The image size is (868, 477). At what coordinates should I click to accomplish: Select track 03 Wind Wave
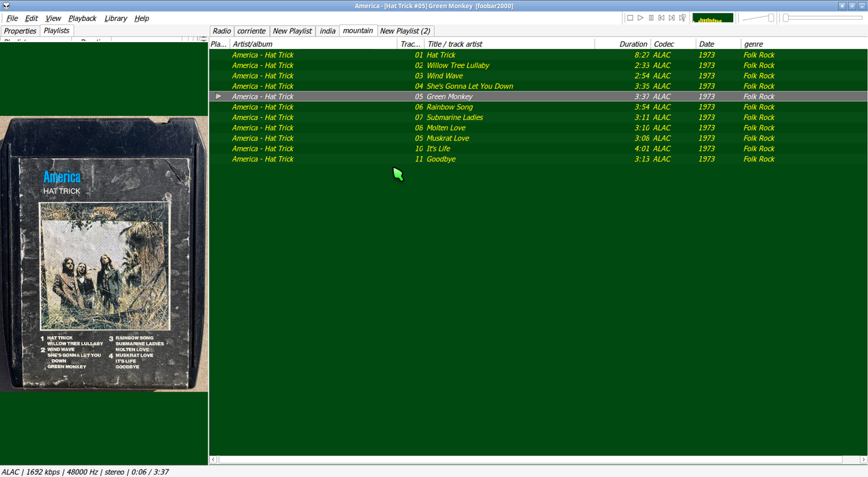pos(538,76)
